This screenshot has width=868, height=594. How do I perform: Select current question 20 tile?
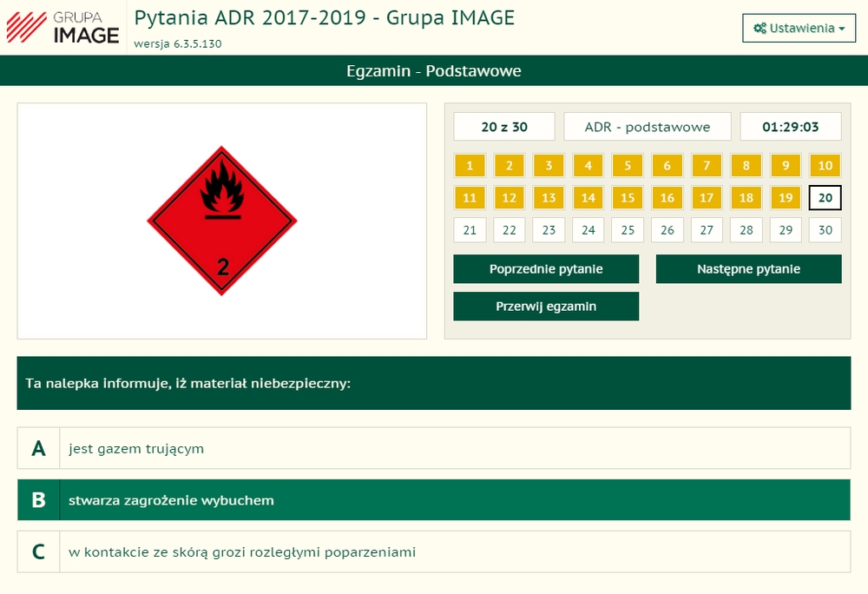click(x=825, y=198)
